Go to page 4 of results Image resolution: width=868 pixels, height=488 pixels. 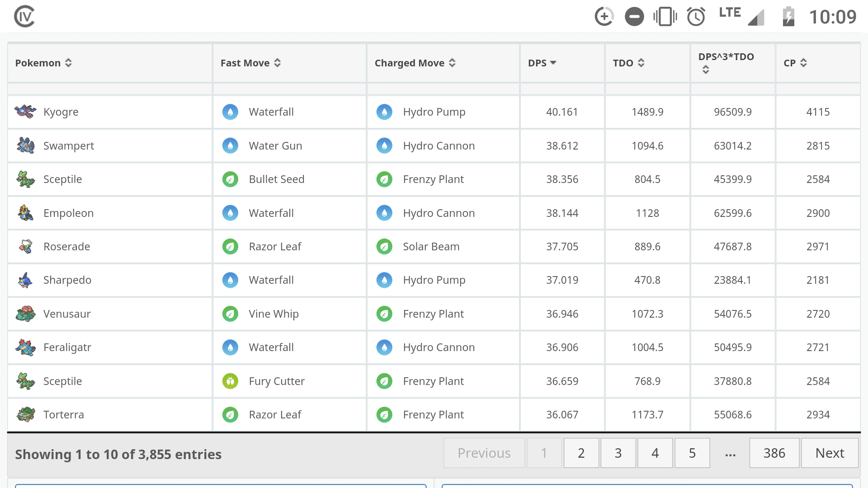pyautogui.click(x=656, y=453)
